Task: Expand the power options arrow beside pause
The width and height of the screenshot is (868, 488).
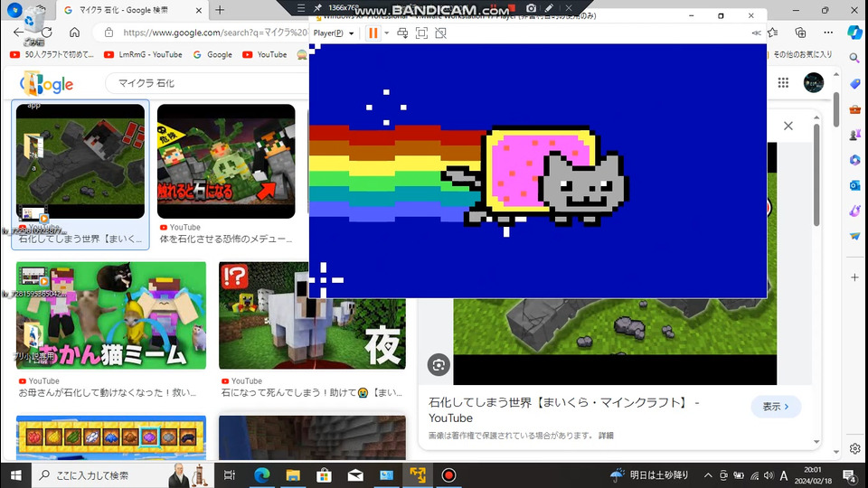Action: coord(386,33)
